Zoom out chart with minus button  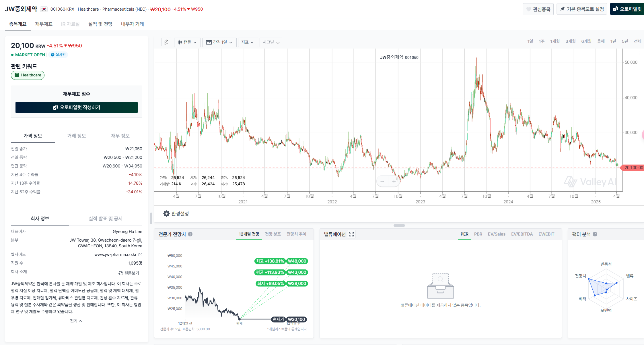[x=382, y=181]
